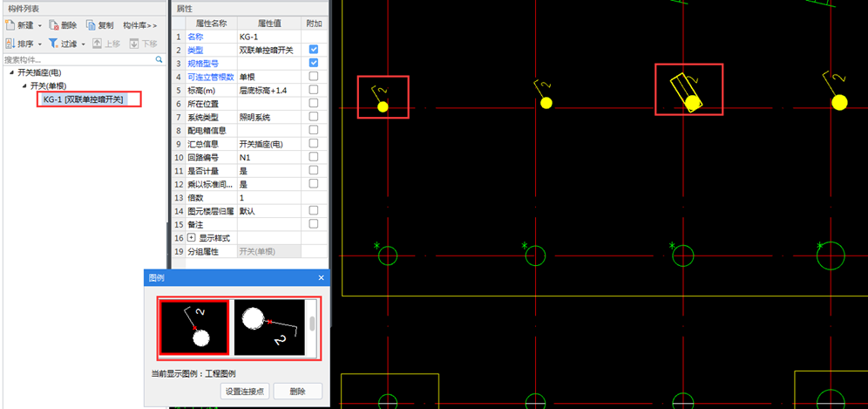Uncheck the 规格型号 row checkbox

[x=313, y=64]
